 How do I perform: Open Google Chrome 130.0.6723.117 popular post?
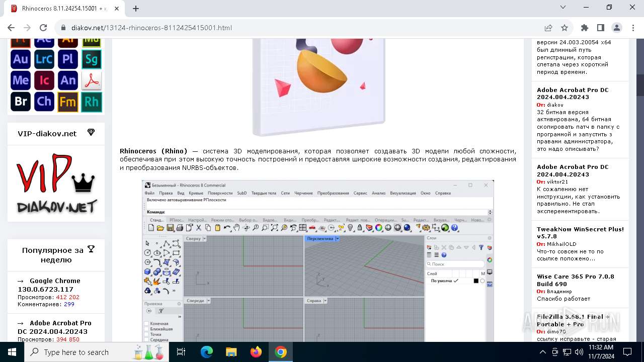49,285
